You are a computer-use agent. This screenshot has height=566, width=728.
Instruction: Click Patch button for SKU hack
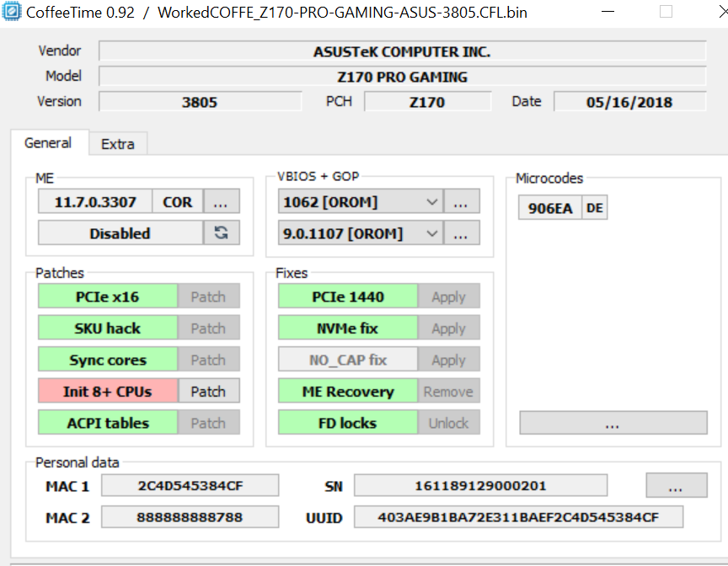pos(208,328)
